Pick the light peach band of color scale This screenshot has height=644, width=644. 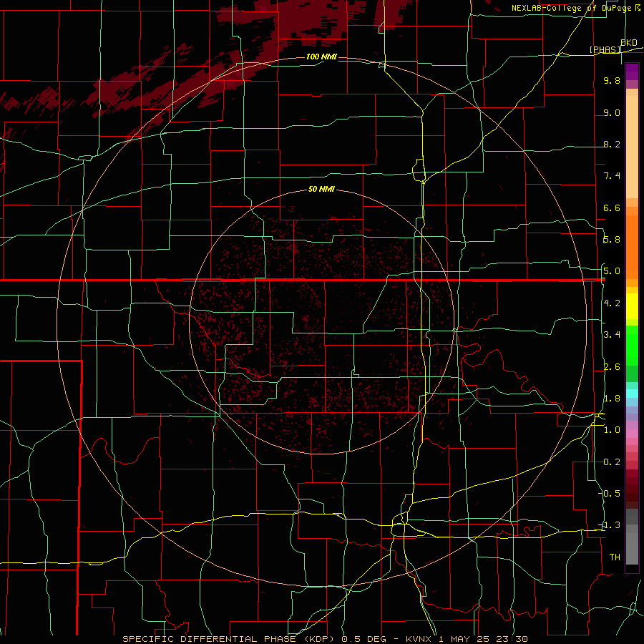click(x=632, y=147)
